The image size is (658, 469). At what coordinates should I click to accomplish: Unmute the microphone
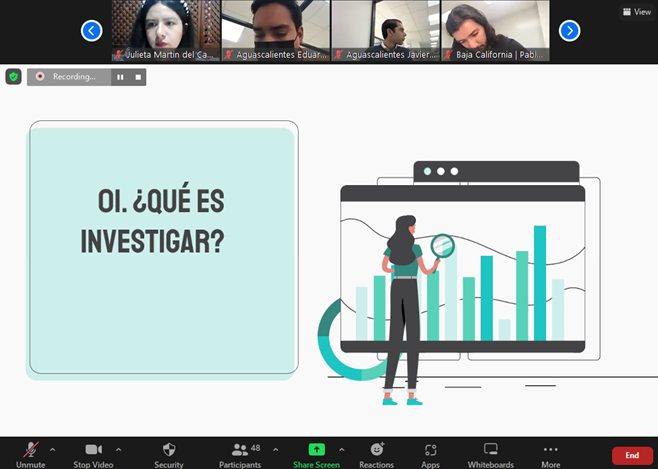[30, 455]
